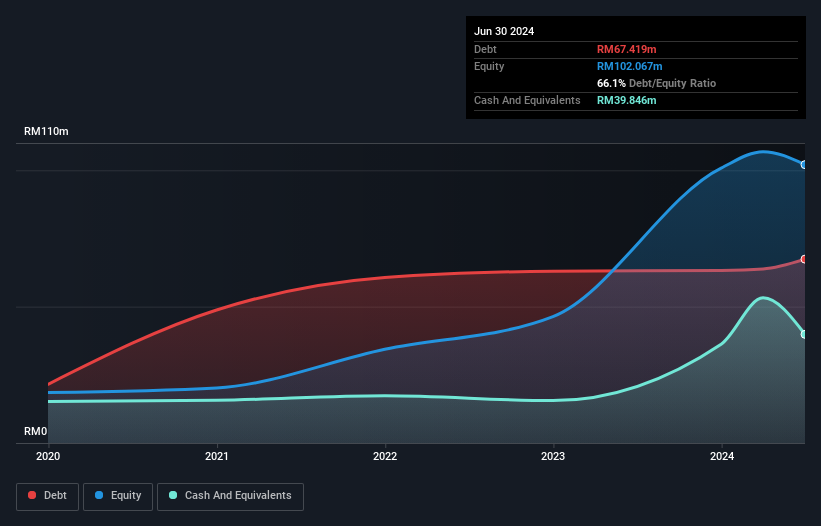This screenshot has width=821, height=526.
Task: Click the RM0 y-axis label
Action: [x=36, y=431]
